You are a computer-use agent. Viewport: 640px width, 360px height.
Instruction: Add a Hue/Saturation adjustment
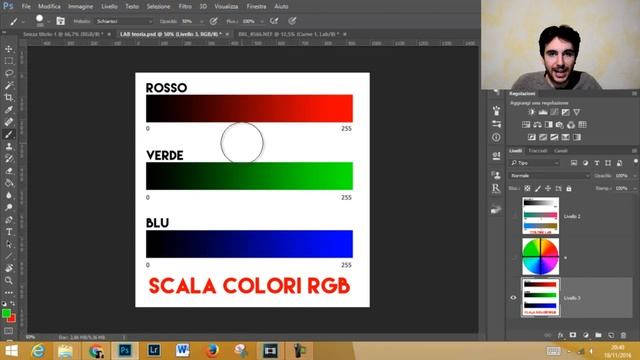[526, 124]
